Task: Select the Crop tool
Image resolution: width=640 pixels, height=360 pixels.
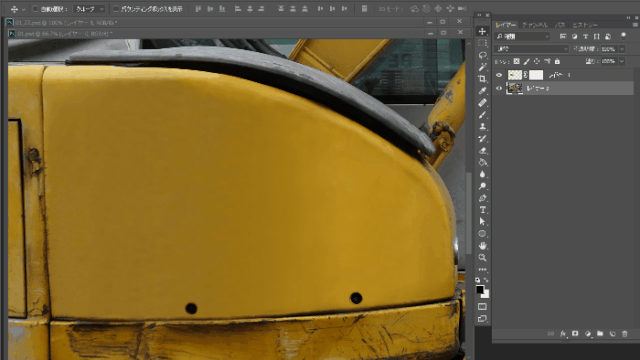Action: click(x=482, y=79)
